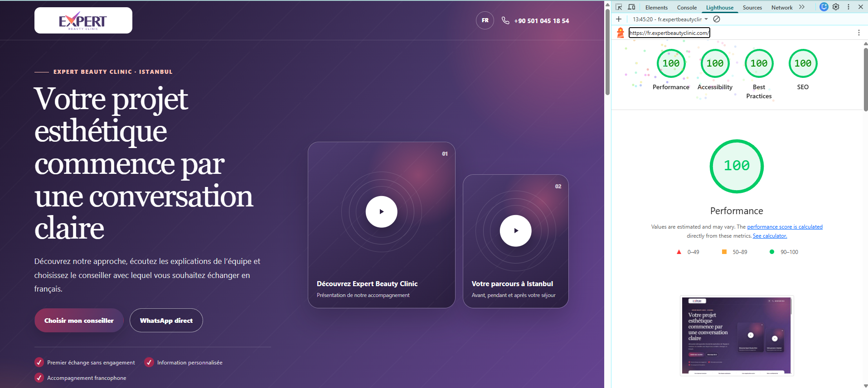
Task: Click checkmark beside 'Premier échange sans engagement'
Action: pyautogui.click(x=39, y=362)
